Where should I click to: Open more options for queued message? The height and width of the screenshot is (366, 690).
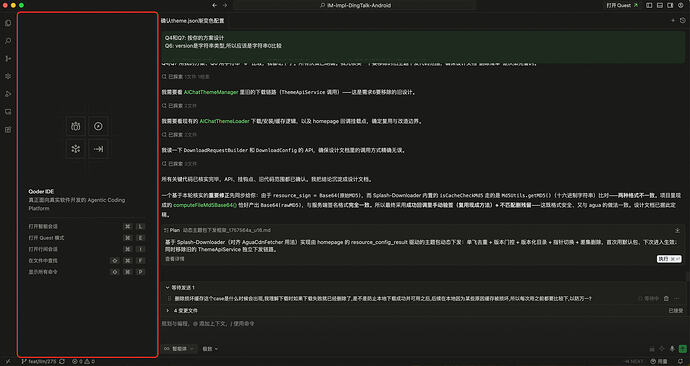pyautogui.click(x=677, y=298)
